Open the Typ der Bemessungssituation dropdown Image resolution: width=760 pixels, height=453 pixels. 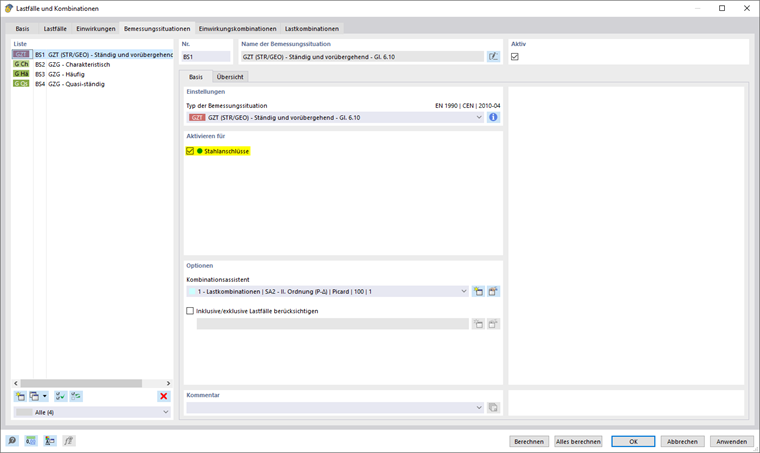click(335, 117)
